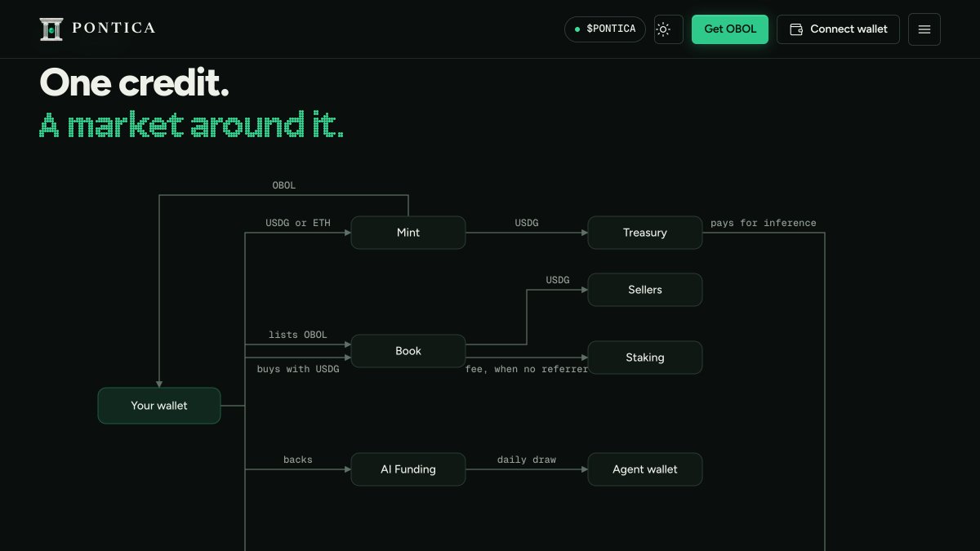Screen dimensions: 980x551
Task: Click the 'USDG or ETH' edge label
Action: pyautogui.click(x=298, y=223)
